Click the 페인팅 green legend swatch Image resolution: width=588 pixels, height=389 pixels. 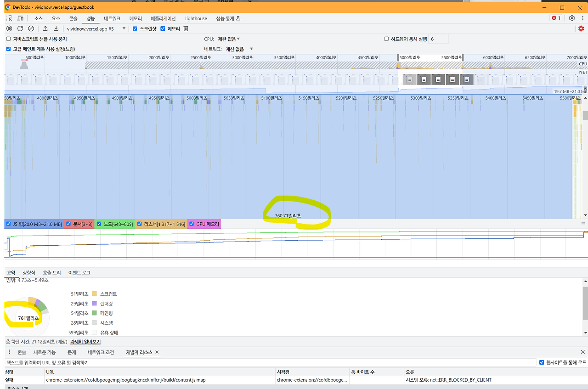coord(94,313)
